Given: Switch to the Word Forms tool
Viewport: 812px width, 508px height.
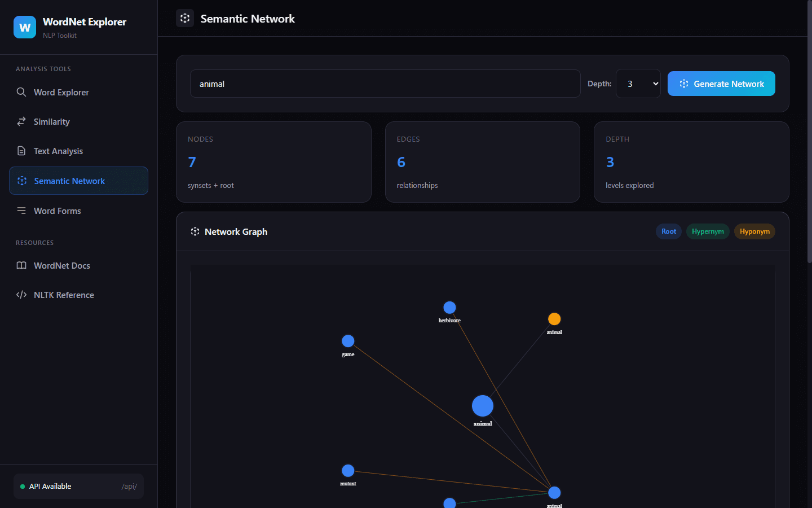Looking at the screenshot, I should coord(57,211).
